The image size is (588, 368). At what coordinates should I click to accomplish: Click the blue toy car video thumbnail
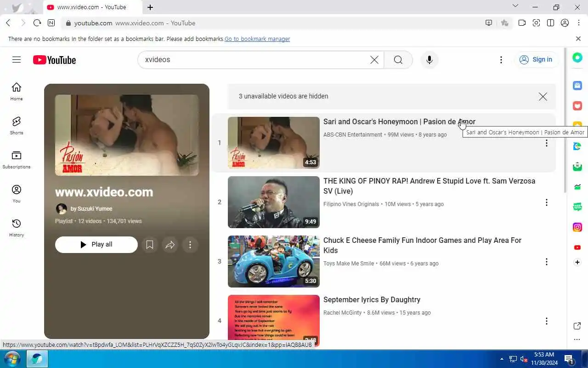[274, 262]
